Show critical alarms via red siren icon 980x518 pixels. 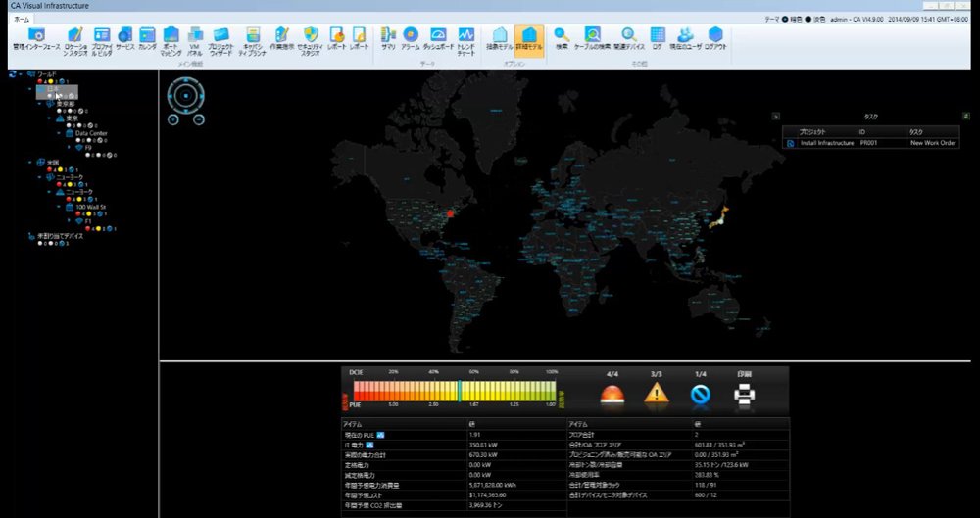[x=612, y=395]
